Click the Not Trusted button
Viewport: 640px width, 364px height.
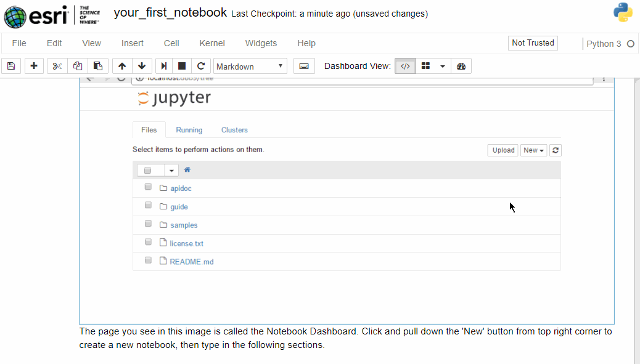tap(533, 42)
